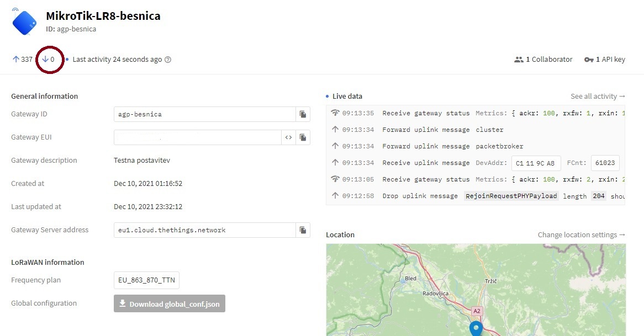Click the length value 204
This screenshot has width=644, height=336.
coord(599,196)
